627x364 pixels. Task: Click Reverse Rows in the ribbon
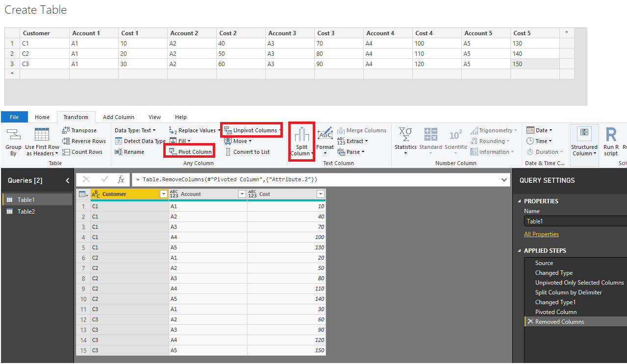pyautogui.click(x=67, y=141)
